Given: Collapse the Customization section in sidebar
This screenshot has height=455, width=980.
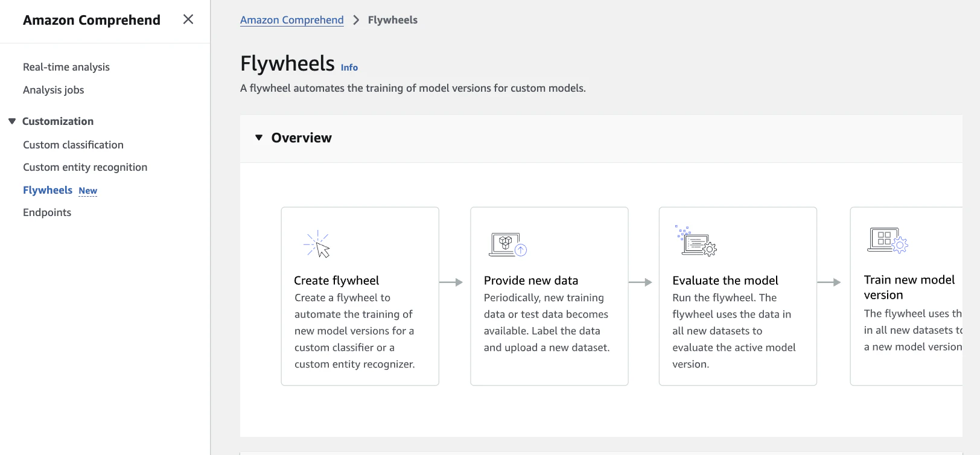Looking at the screenshot, I should (x=11, y=121).
